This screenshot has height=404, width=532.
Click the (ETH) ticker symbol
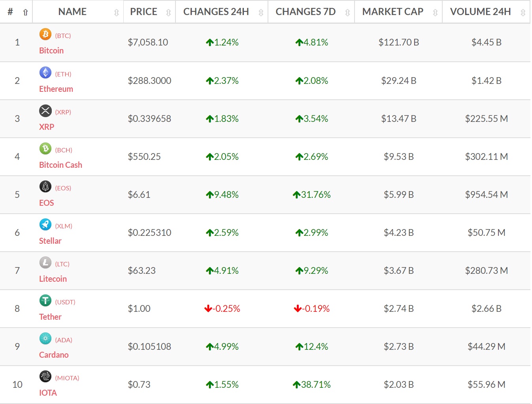[x=63, y=74]
